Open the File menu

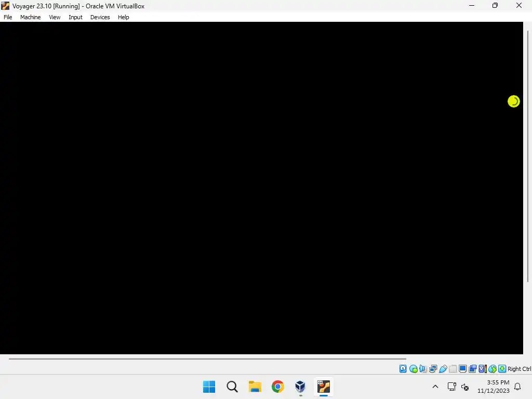coord(8,17)
